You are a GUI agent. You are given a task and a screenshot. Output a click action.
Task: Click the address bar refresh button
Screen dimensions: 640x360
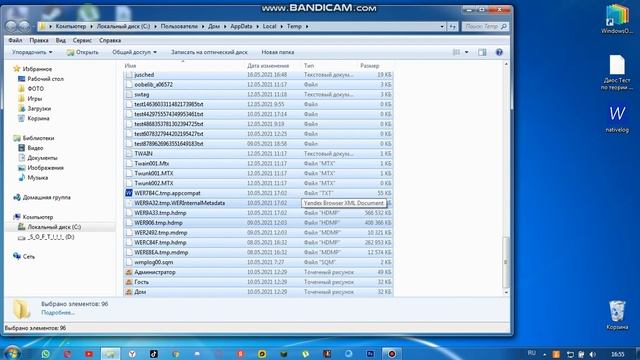click(x=453, y=27)
